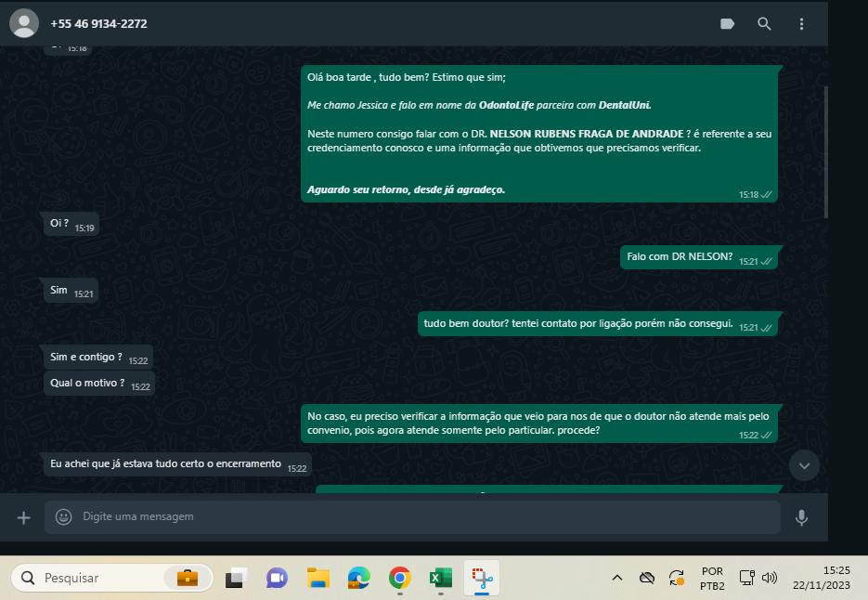
Task: Click the bold name NELSON RUBENS FRAGA DE ANDRADE
Action: pyautogui.click(x=586, y=134)
